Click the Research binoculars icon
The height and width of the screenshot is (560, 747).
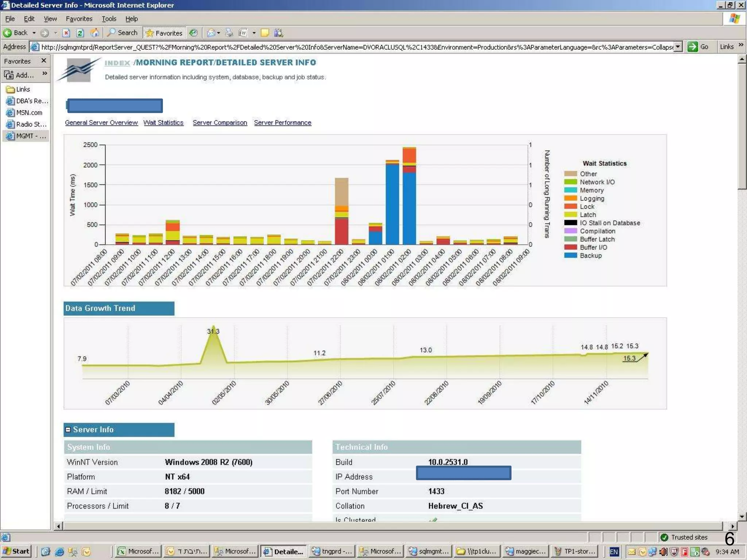tap(279, 33)
